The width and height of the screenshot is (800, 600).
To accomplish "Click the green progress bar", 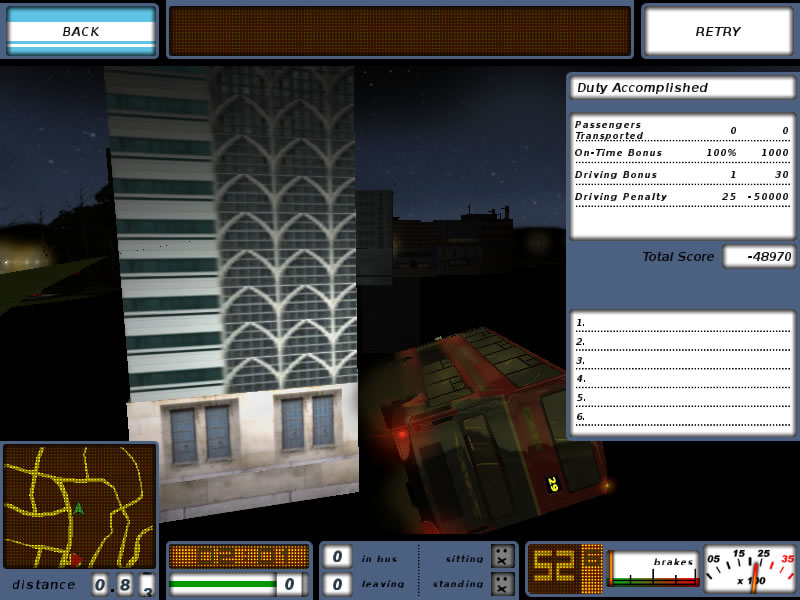I will [222, 584].
